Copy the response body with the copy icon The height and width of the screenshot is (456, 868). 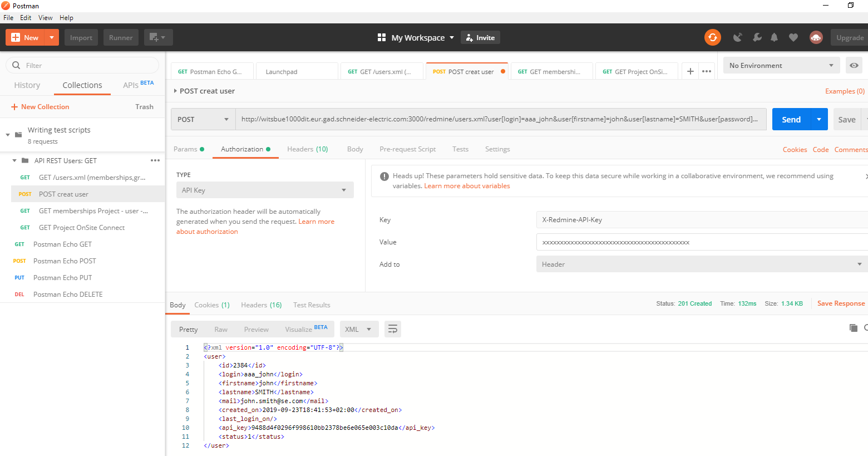coord(853,328)
